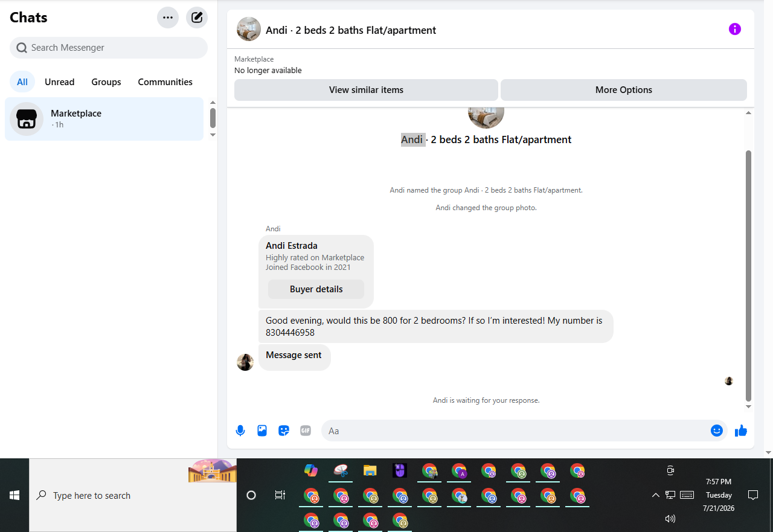This screenshot has width=773, height=532.
Task: Click the Good evening message bubble
Action: tap(436, 327)
